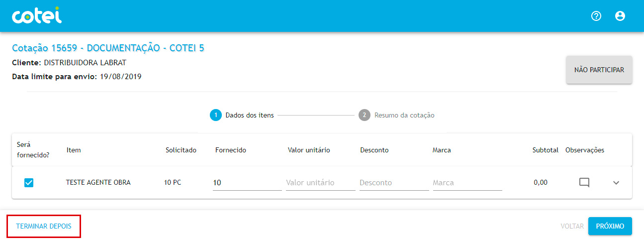Expand the TESTE AGENTE OBRA row chevron
This screenshot has height=242, width=644.
click(616, 183)
